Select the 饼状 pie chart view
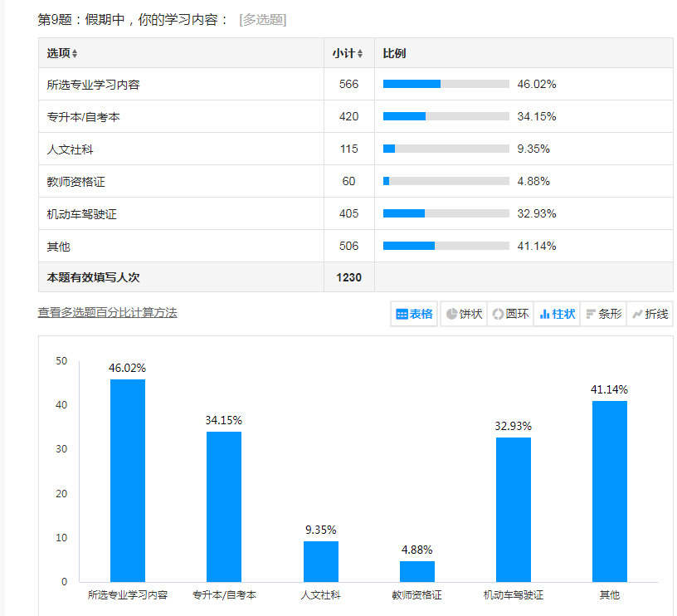 pyautogui.click(x=464, y=314)
